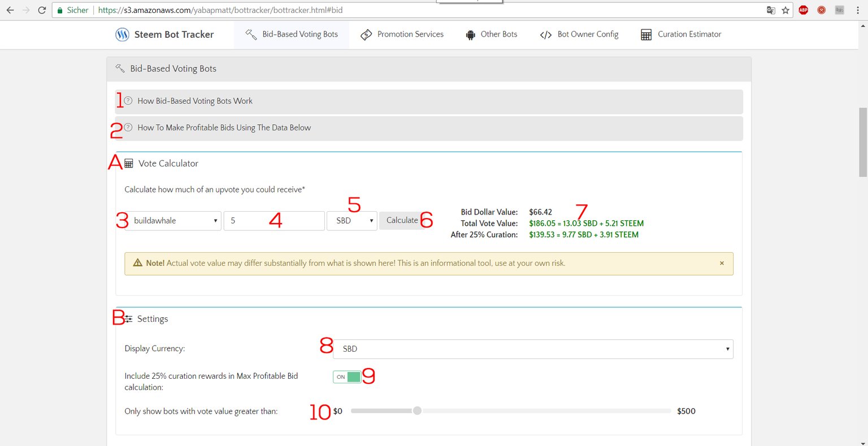Image resolution: width=868 pixels, height=446 pixels.
Task: Click the browser back arrow
Action: coord(10,10)
